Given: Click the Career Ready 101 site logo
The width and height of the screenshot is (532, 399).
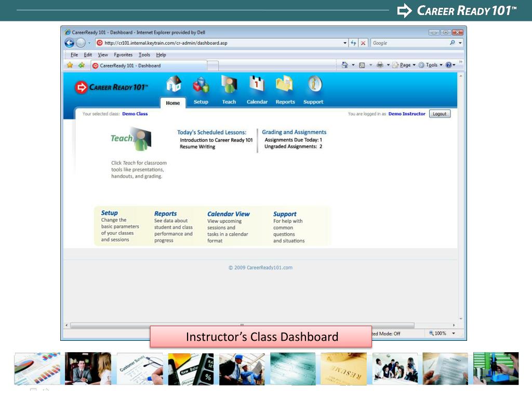Looking at the screenshot, I should pyautogui.click(x=111, y=87).
